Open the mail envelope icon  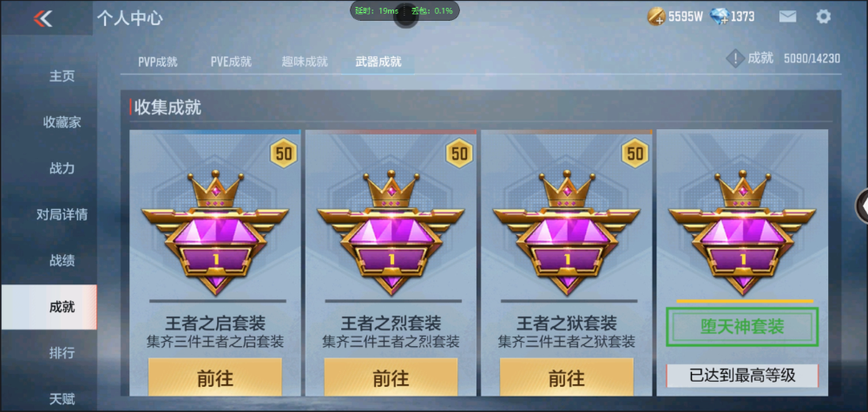click(788, 16)
